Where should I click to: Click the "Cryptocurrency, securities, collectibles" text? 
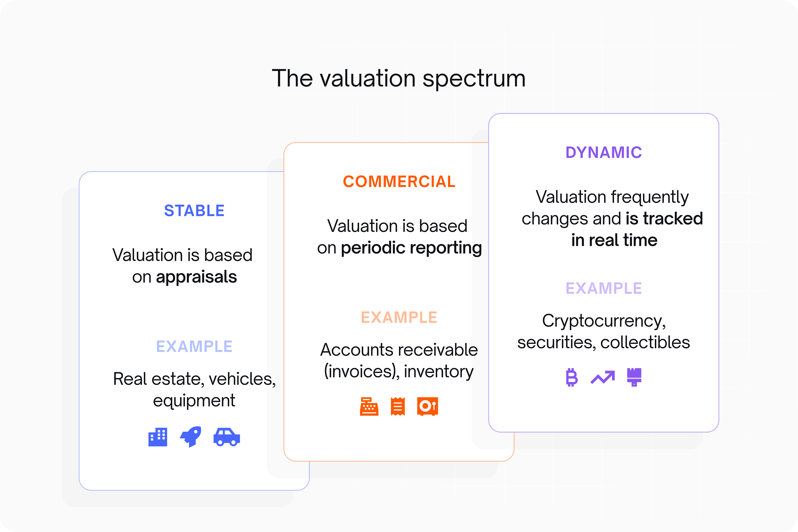pos(603,331)
